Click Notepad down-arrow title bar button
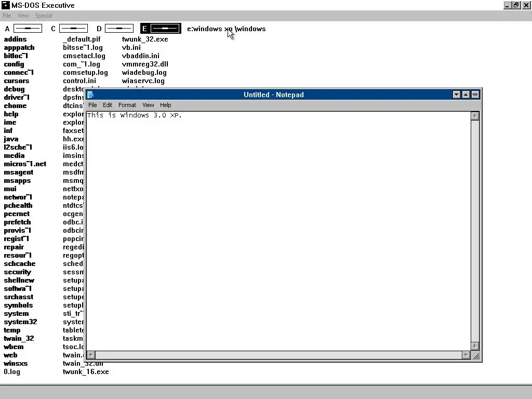Image resolution: width=532 pixels, height=399 pixels. coord(457,95)
